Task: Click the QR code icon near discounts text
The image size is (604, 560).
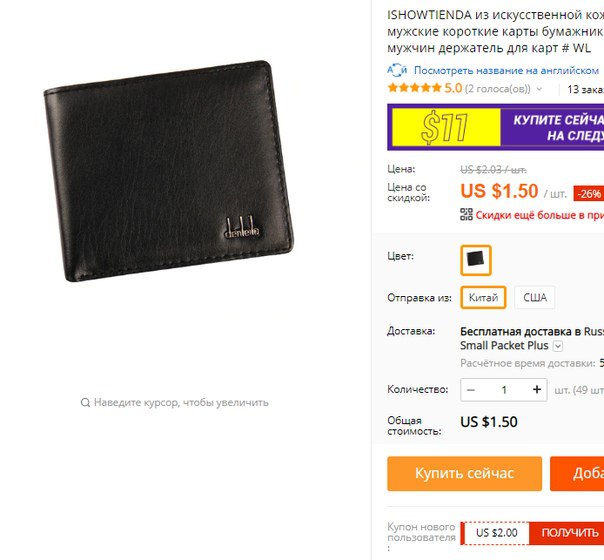Action: click(x=466, y=215)
